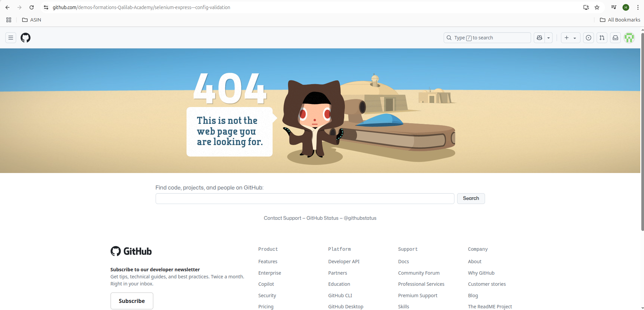Screen dimensions: 644x310
Task: Open the Developer API footer link
Action: point(344,262)
